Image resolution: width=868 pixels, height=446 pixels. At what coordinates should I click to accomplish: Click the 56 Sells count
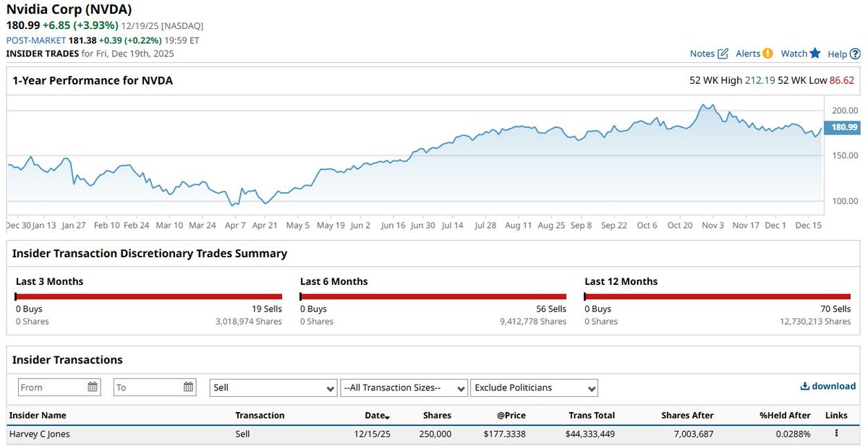point(551,309)
